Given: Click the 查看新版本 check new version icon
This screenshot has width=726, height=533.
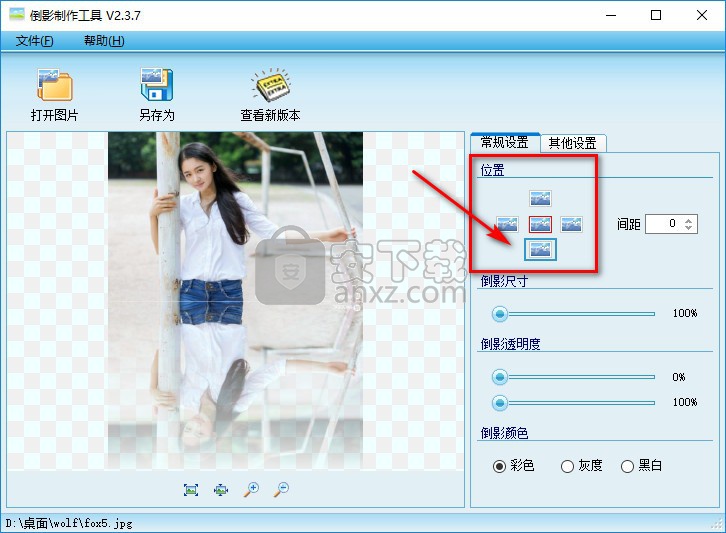Looking at the screenshot, I should [x=270, y=85].
